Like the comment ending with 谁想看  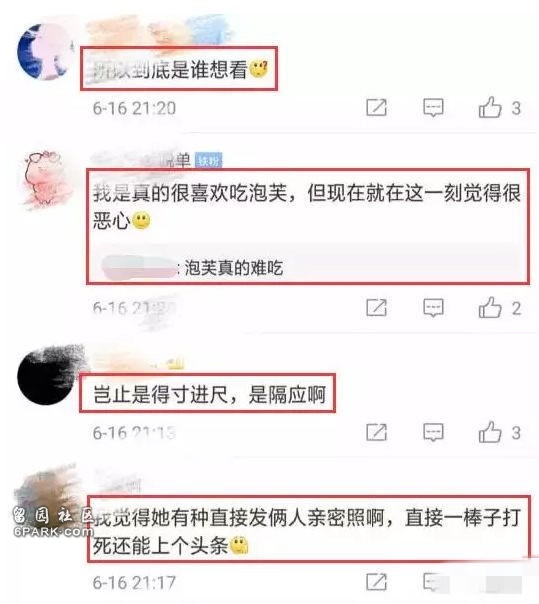[490, 107]
